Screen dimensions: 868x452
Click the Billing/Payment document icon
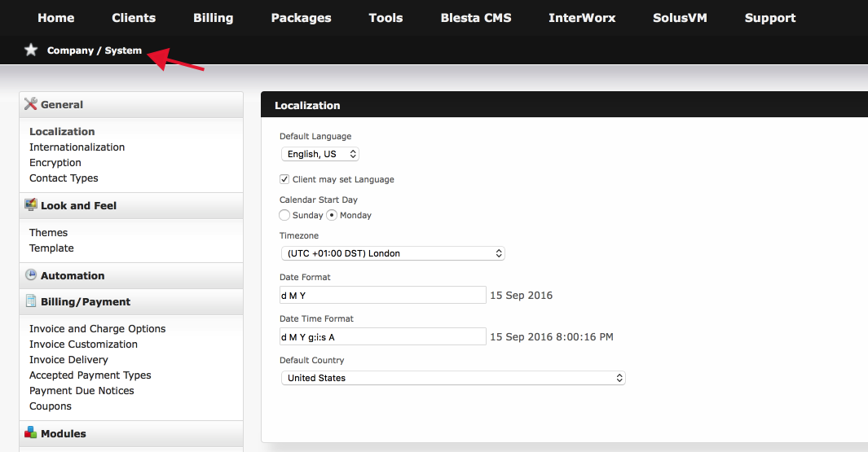pos(31,301)
